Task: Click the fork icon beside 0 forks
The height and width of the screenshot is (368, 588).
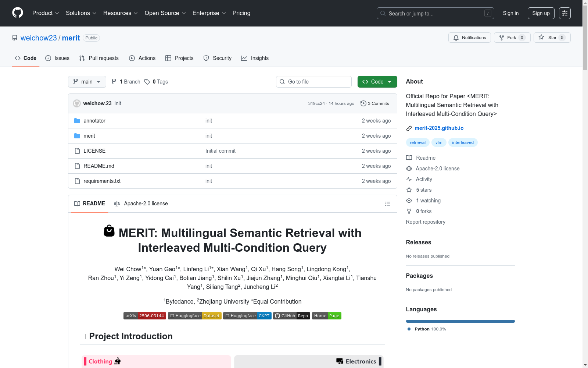Action: [409, 211]
